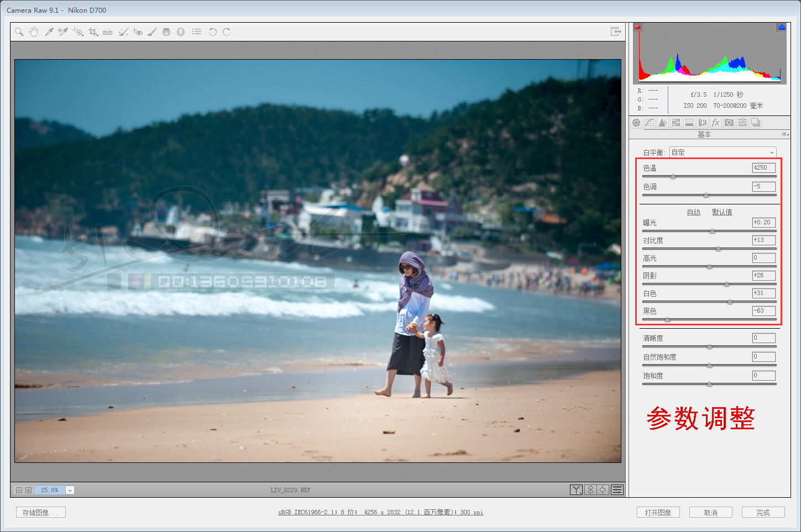Screen dimensions: 801x532
Task: Open the Effects fx tab
Action: pyautogui.click(x=716, y=123)
